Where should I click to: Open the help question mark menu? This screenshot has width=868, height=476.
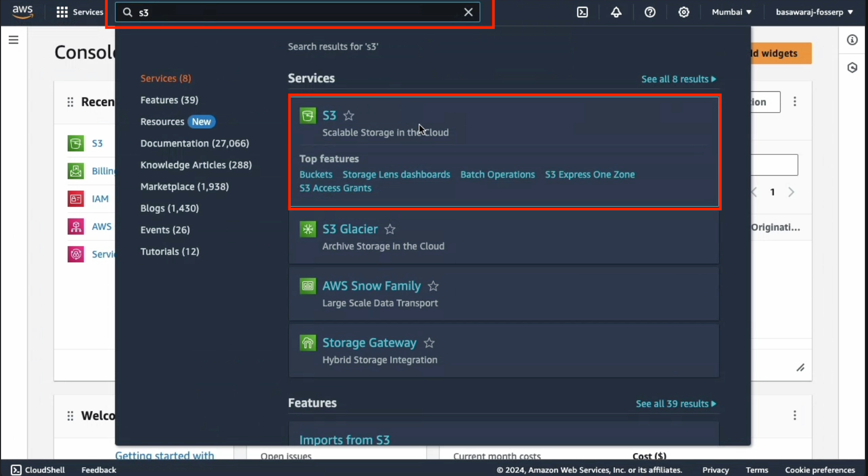click(650, 12)
